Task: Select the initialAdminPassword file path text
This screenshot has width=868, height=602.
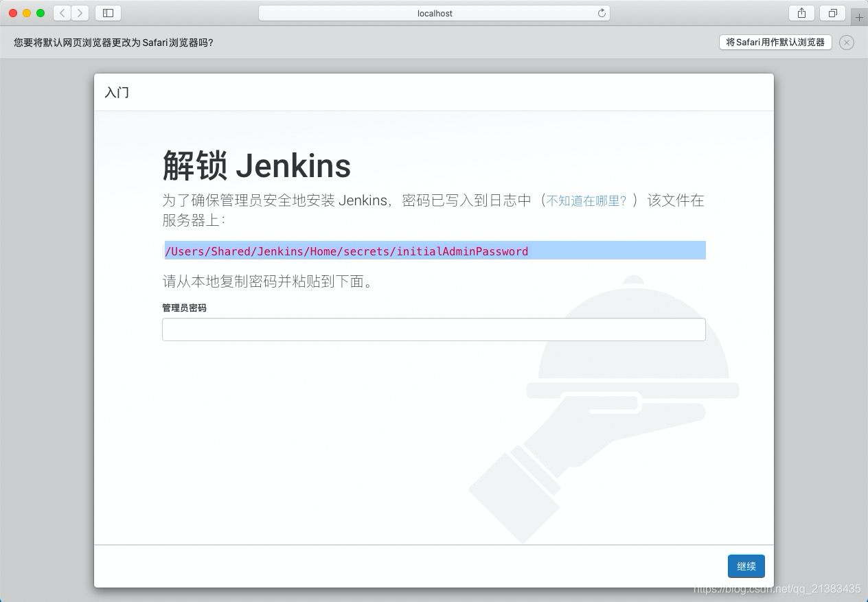Action: [347, 251]
